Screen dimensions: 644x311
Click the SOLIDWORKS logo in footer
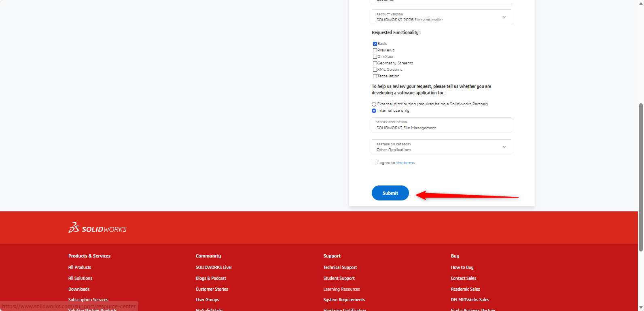(97, 228)
